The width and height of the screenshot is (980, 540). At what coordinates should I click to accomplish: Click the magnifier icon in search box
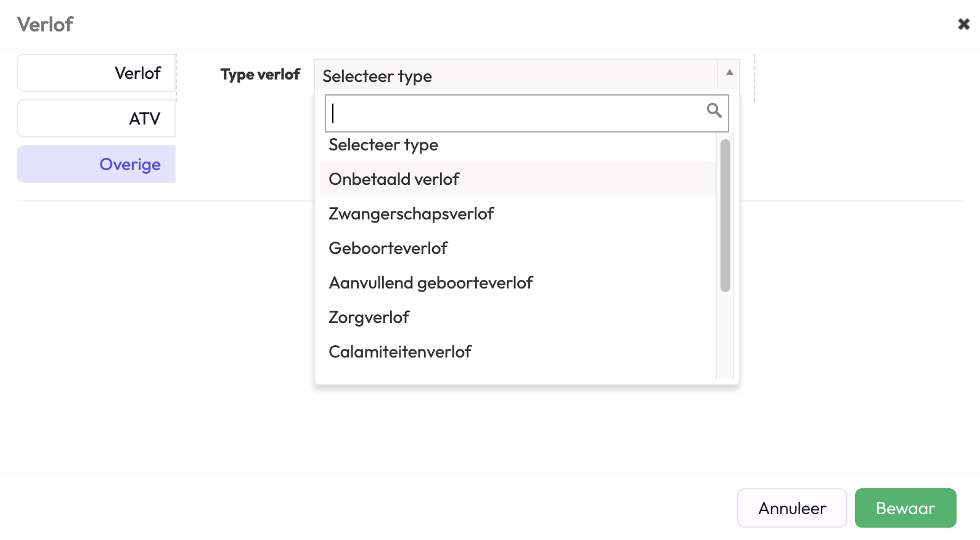click(x=714, y=110)
